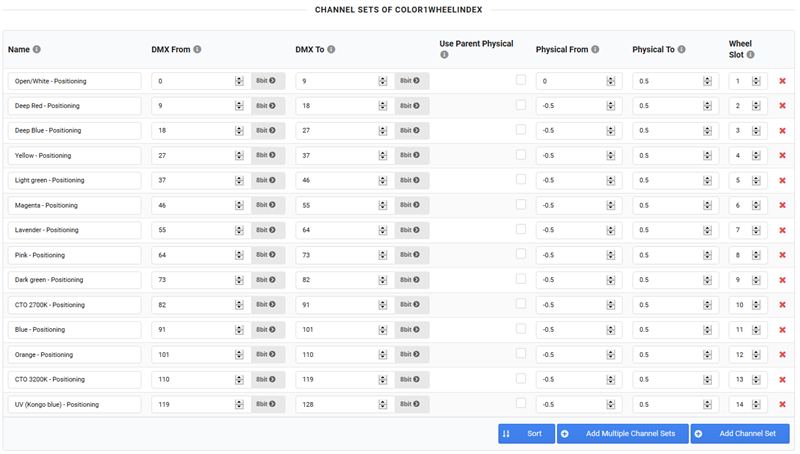This screenshot has width=800, height=454.
Task: Delete the Blue - Positioning row
Action: [782, 330]
